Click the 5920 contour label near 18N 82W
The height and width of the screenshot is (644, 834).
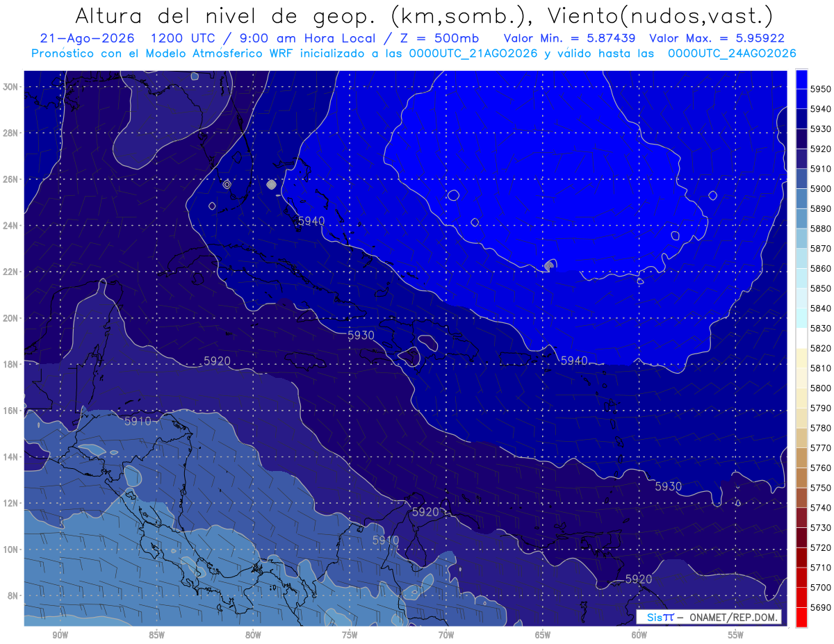click(217, 361)
